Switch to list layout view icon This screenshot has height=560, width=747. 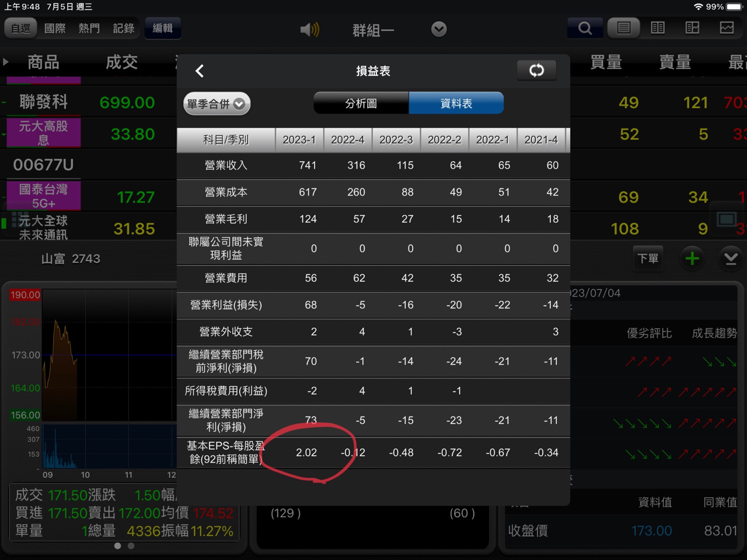623,28
